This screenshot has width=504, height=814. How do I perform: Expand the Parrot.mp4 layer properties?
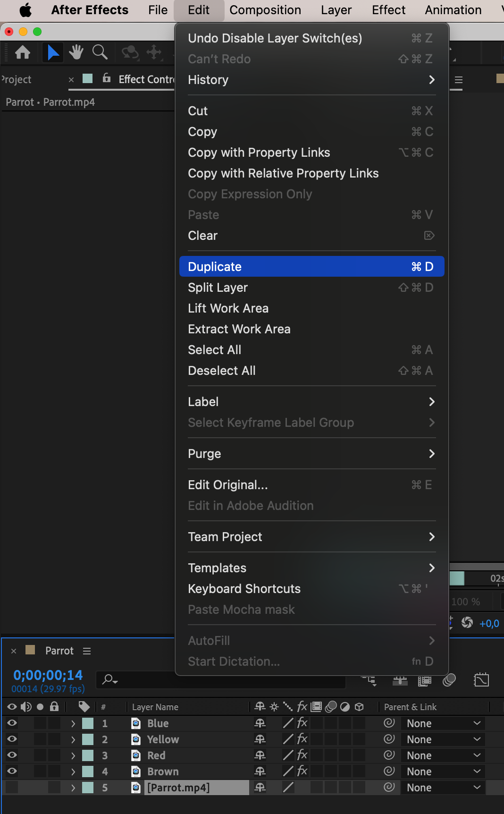point(73,787)
